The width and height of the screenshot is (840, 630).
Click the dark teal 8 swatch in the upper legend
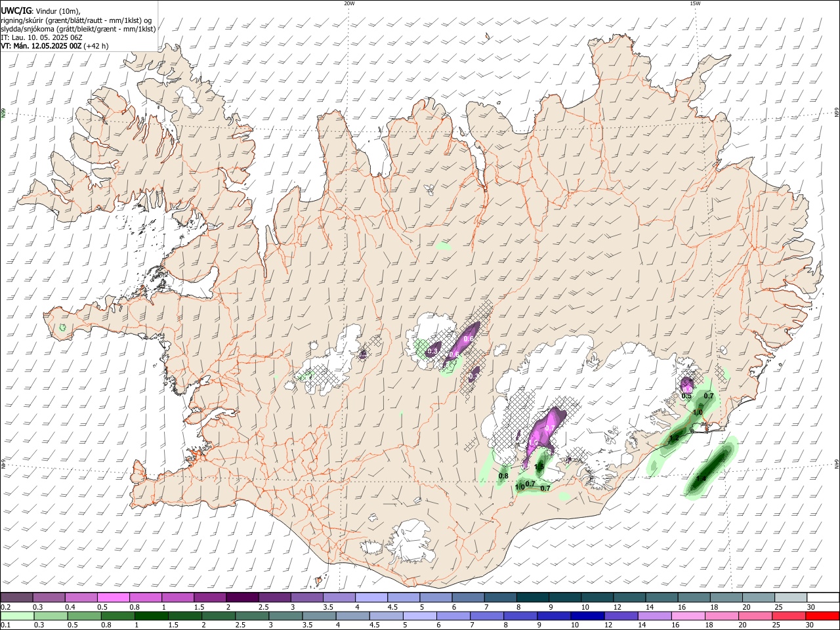coord(532,598)
